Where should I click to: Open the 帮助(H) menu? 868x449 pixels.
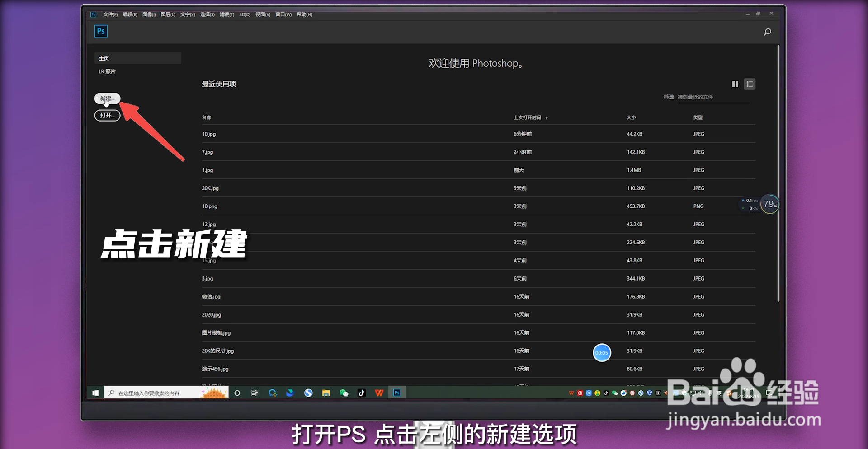click(305, 14)
